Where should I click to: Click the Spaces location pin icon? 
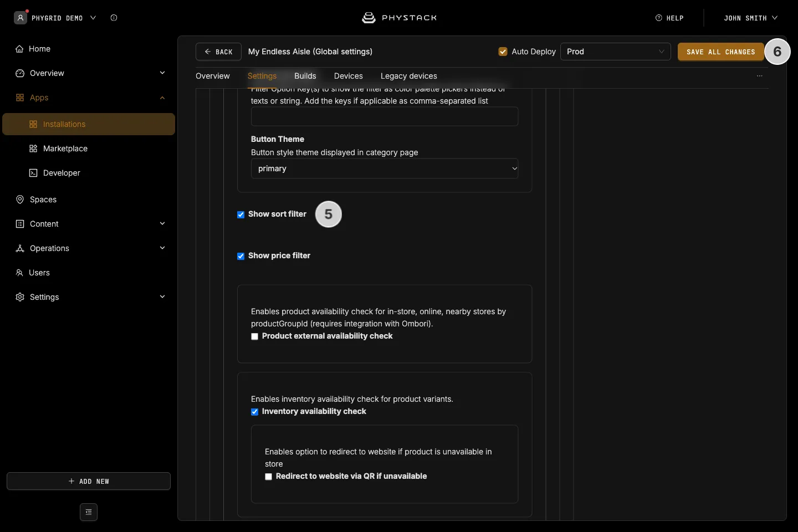[x=20, y=199]
